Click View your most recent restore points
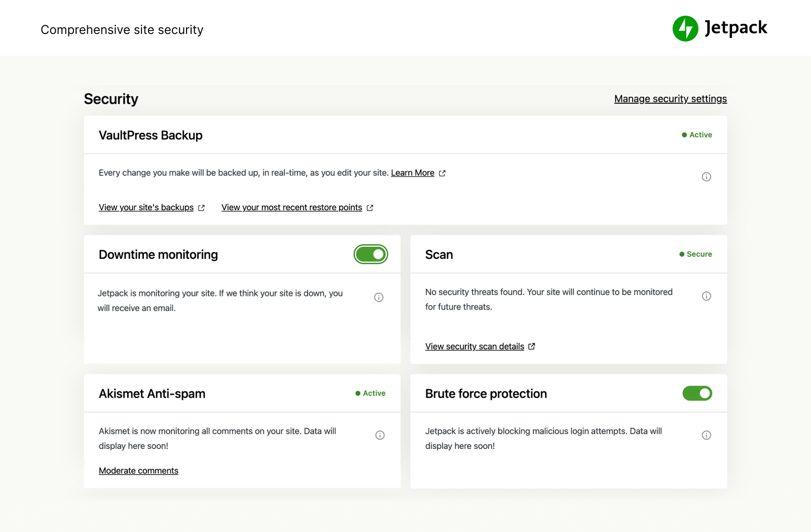Screen dimensions: 811x532 [291, 207]
